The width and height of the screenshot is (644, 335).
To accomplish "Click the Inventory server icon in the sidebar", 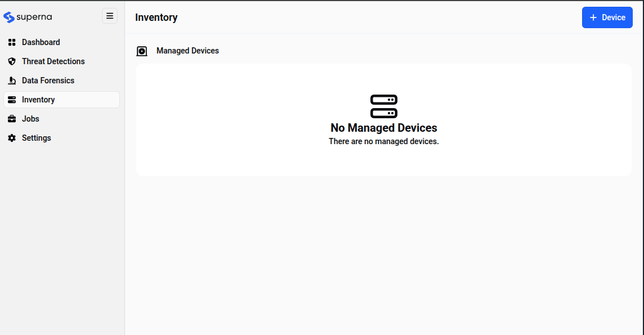I will coord(12,100).
